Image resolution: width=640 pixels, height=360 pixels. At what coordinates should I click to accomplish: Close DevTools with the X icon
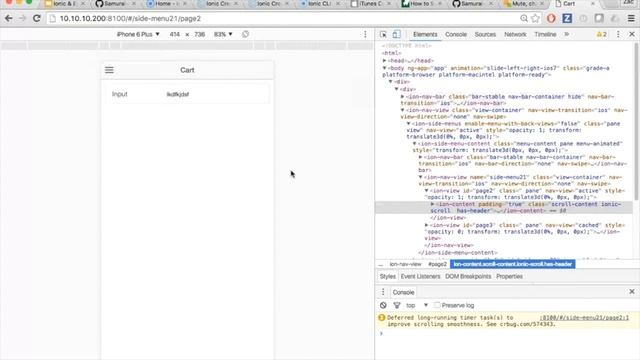(x=632, y=35)
